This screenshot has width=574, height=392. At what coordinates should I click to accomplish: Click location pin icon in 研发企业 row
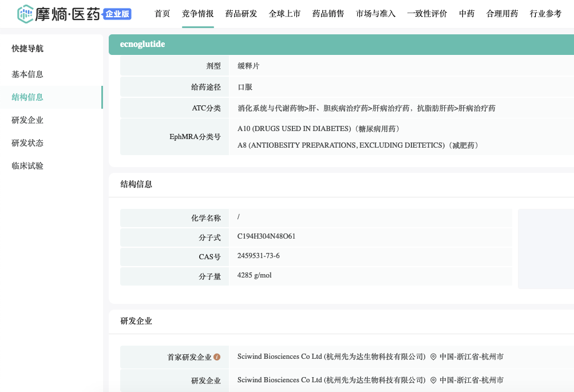433,380
